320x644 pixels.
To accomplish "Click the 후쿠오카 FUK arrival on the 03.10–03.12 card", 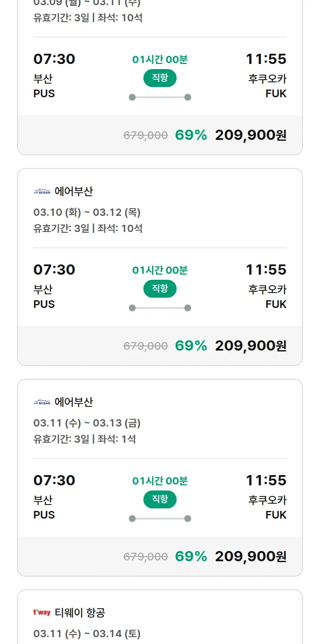I will [x=267, y=296].
